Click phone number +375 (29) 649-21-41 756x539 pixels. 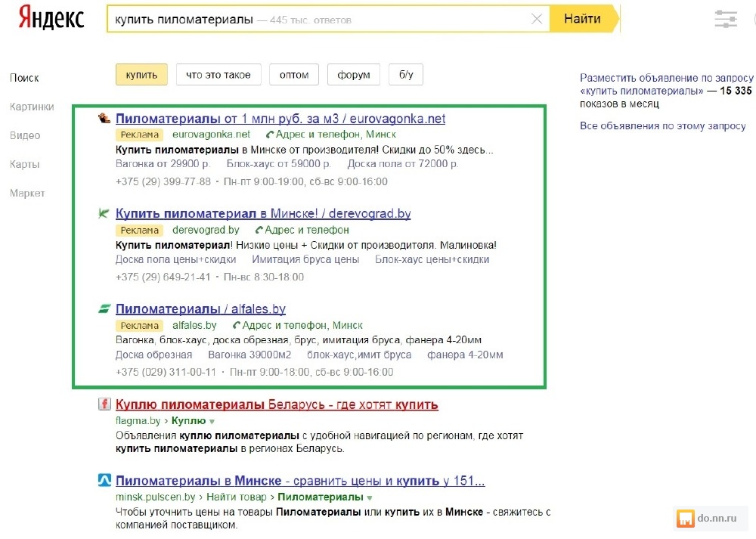163,277
